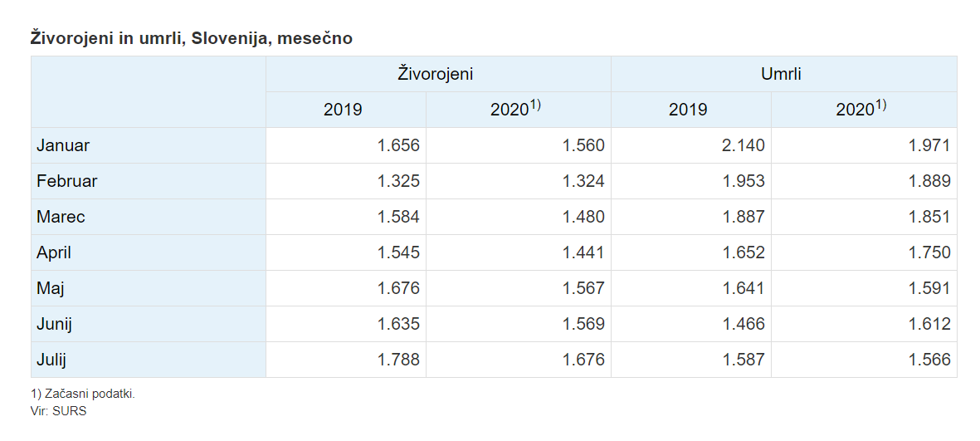The image size is (980, 441).
Task: Select the "Živorojeni" column group header
Action: click(x=436, y=74)
